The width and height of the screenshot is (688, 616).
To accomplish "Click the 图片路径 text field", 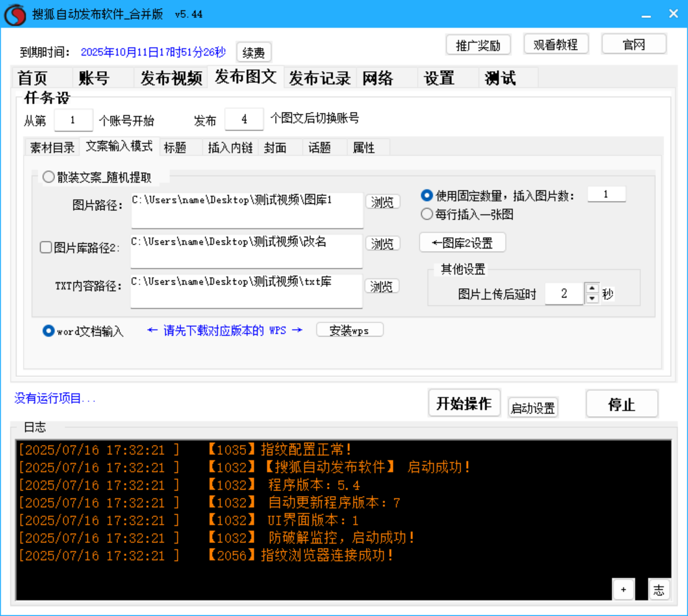I will (247, 210).
